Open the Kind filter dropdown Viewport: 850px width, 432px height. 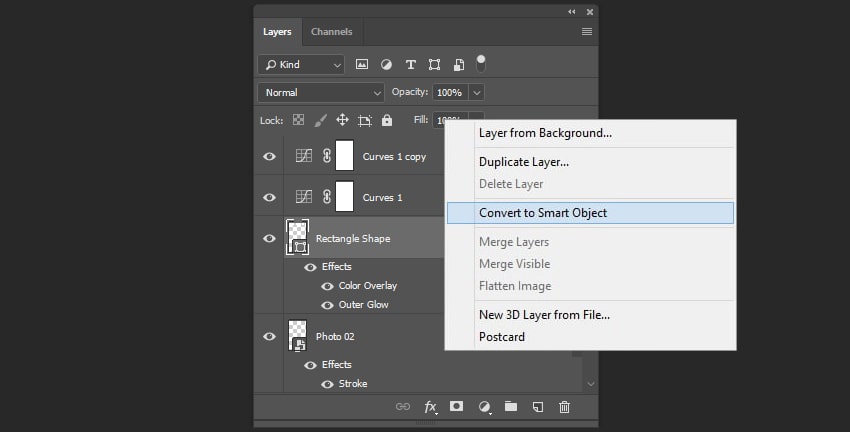click(x=301, y=65)
